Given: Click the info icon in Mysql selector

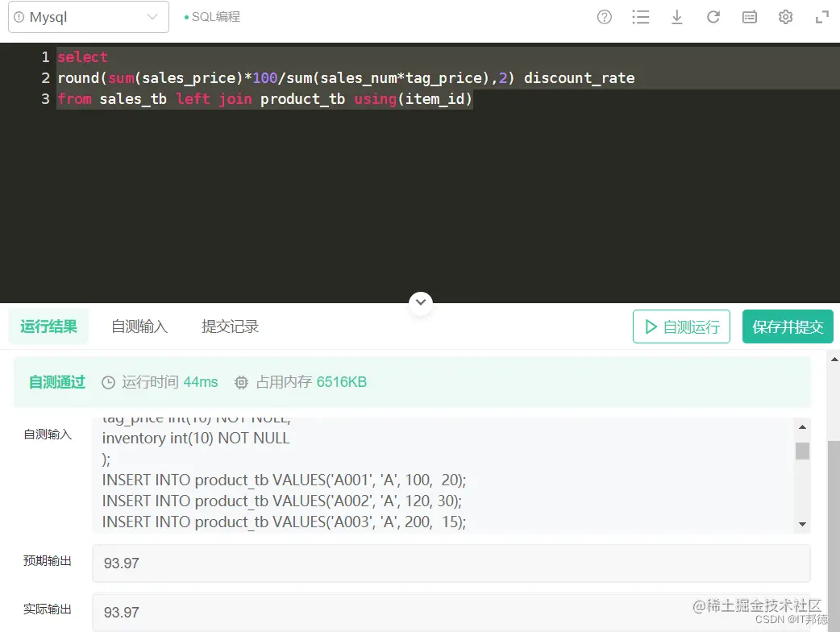Looking at the screenshot, I should point(19,17).
